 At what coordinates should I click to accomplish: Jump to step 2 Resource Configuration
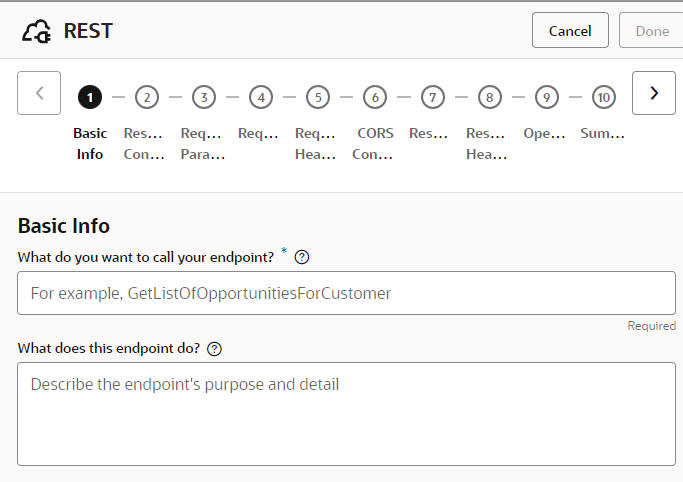click(x=147, y=97)
